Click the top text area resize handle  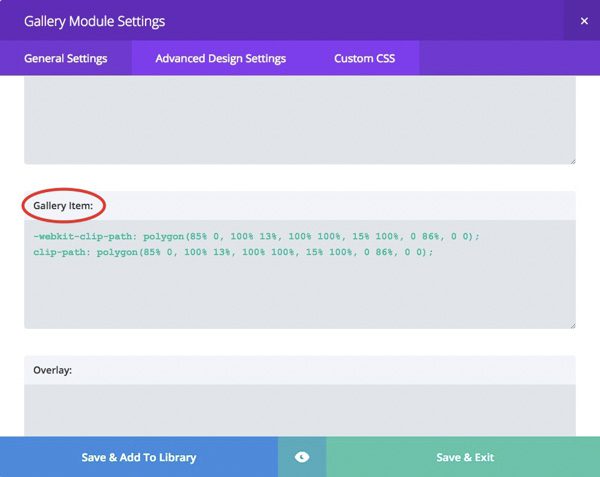[x=572, y=161]
